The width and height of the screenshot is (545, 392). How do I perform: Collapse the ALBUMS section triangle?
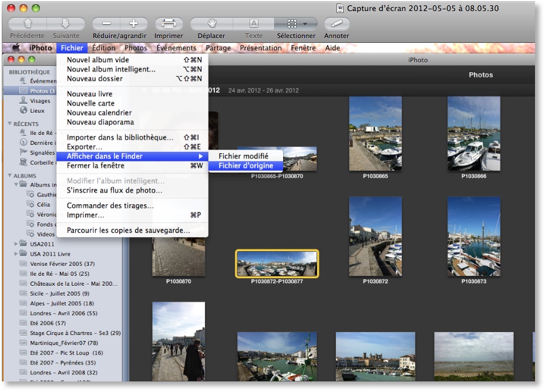point(10,175)
